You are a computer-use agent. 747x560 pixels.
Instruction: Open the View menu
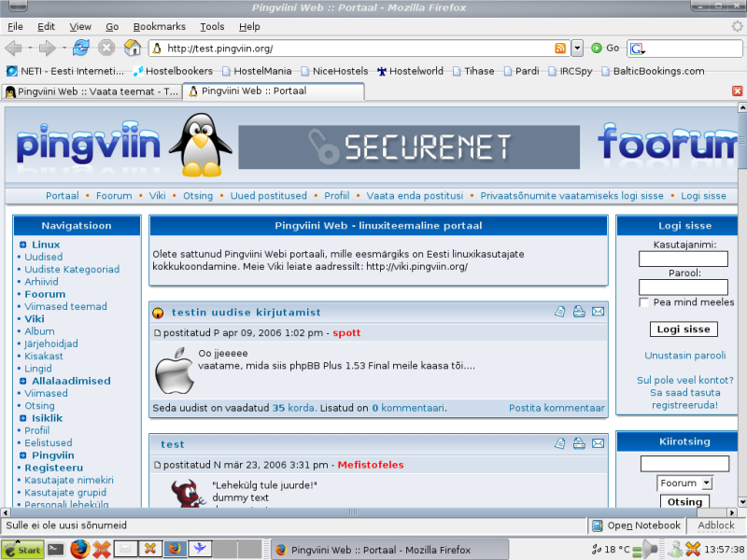(80, 27)
